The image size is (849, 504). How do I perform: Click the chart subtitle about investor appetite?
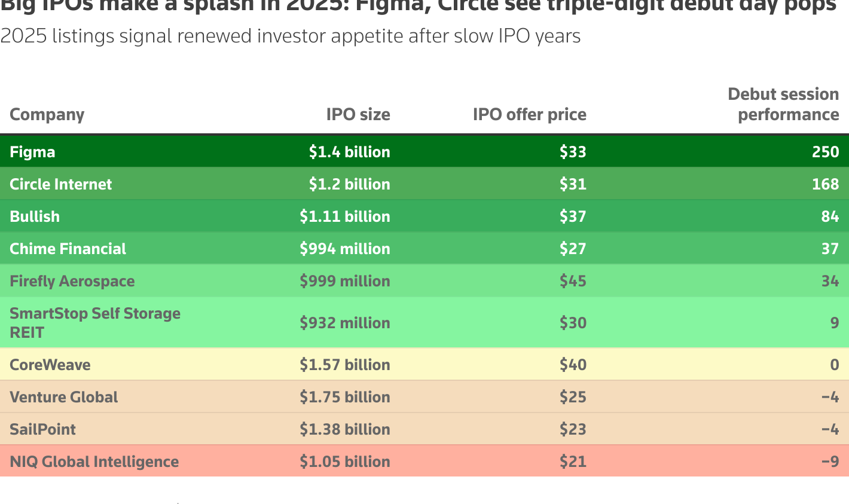pos(291,36)
